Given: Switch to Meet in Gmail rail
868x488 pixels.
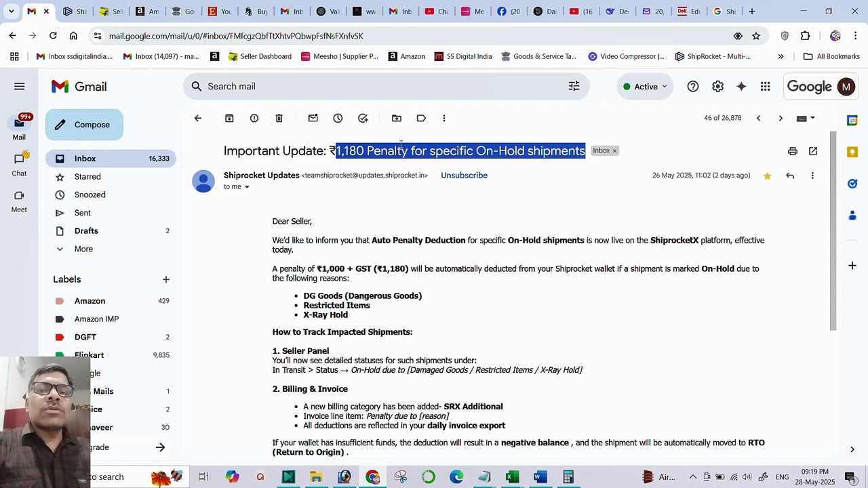Looking at the screenshot, I should pyautogui.click(x=19, y=201).
